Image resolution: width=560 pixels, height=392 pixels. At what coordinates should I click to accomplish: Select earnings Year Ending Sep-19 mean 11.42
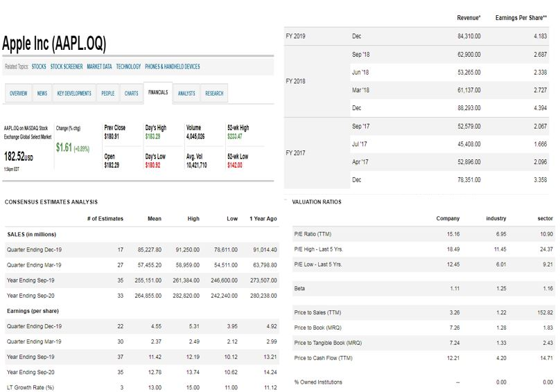coord(155,357)
